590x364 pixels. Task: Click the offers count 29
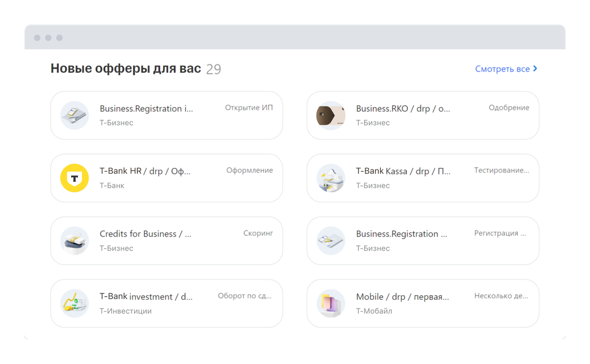click(x=213, y=69)
